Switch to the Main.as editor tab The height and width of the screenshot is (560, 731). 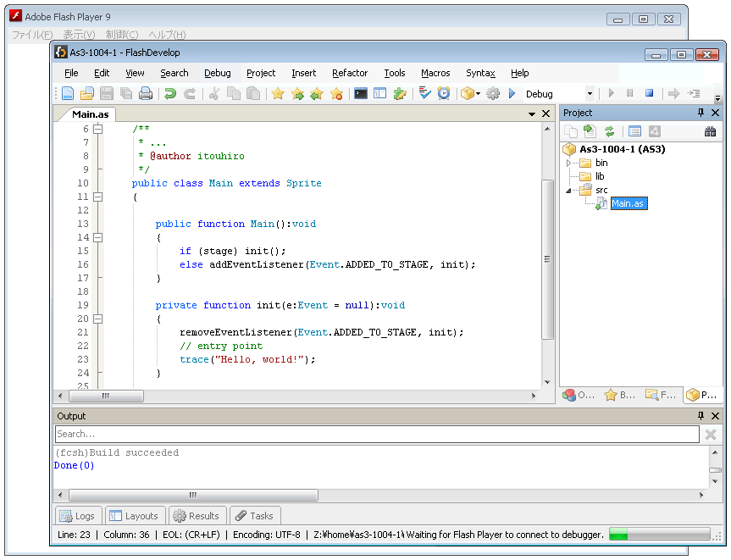pos(91,114)
